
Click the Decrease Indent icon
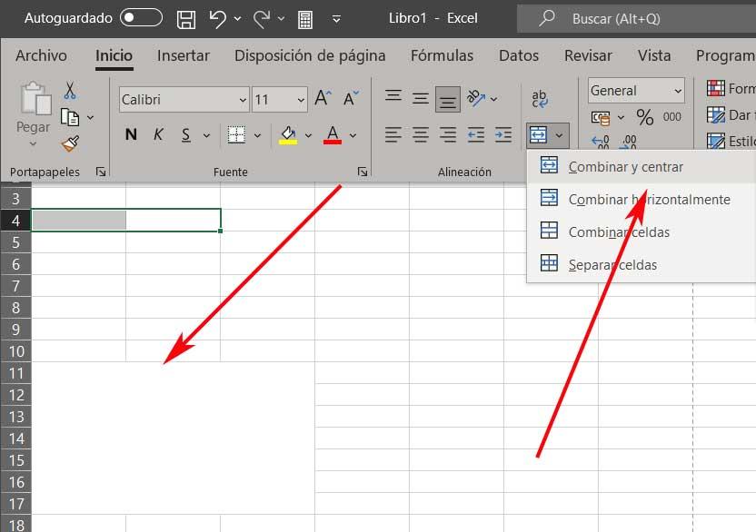(x=476, y=135)
